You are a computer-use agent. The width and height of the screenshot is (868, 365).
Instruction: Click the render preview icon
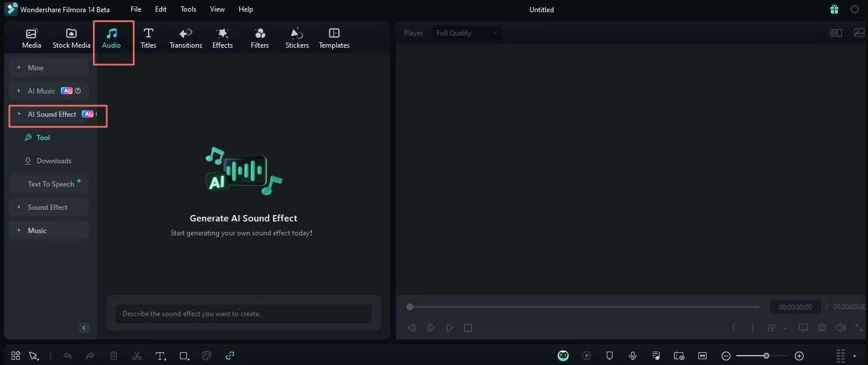(x=586, y=356)
